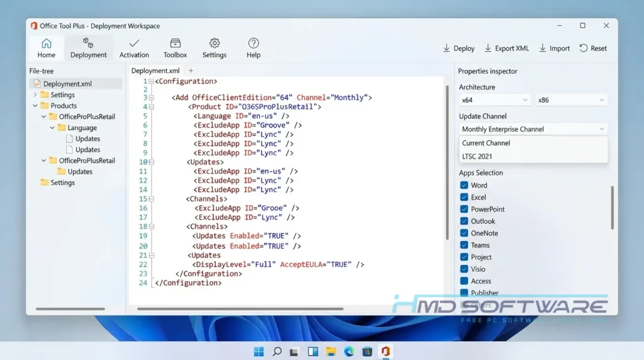This screenshot has width=644, height=360.
Task: Add a new editor tab with plus icon
Action: (x=191, y=70)
